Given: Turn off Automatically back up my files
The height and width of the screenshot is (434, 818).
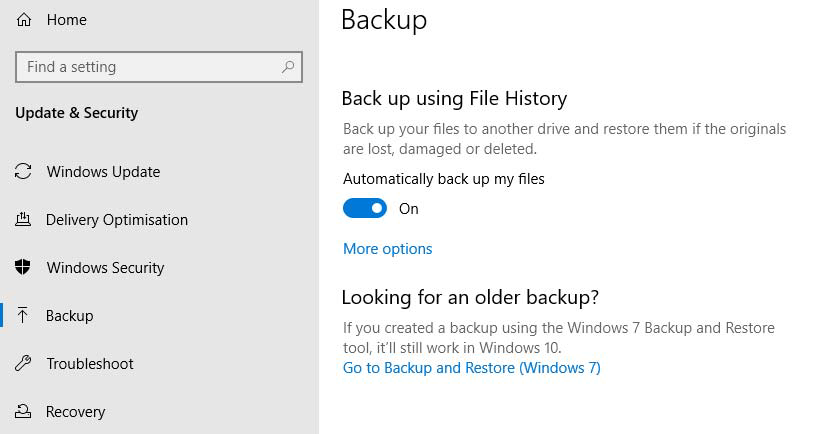Looking at the screenshot, I should tap(365, 209).
